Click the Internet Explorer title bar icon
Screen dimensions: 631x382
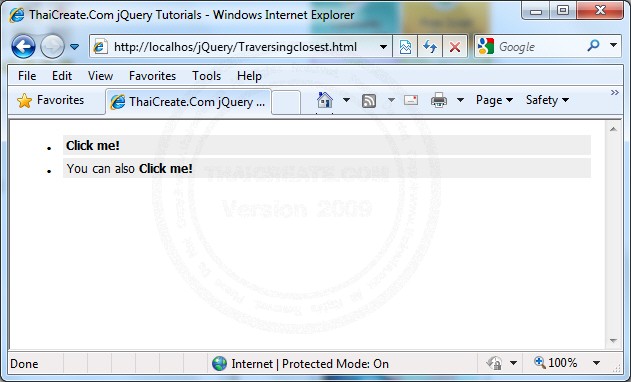[17, 15]
